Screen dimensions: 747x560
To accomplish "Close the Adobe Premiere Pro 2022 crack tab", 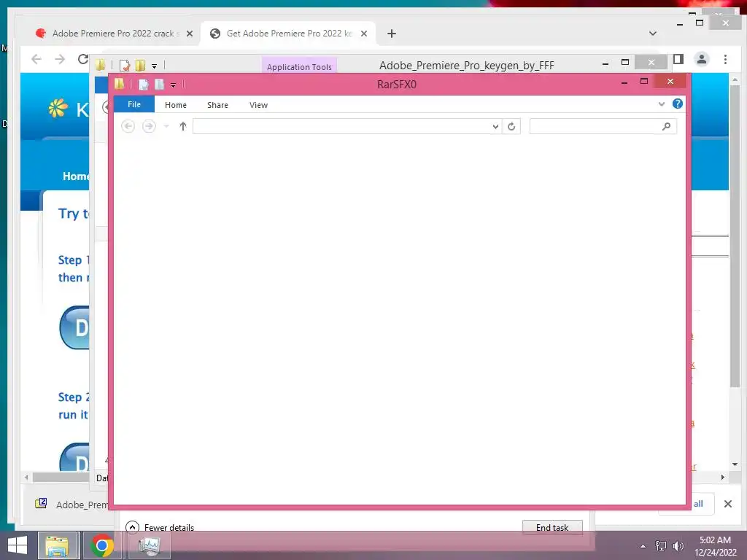I will pyautogui.click(x=189, y=34).
